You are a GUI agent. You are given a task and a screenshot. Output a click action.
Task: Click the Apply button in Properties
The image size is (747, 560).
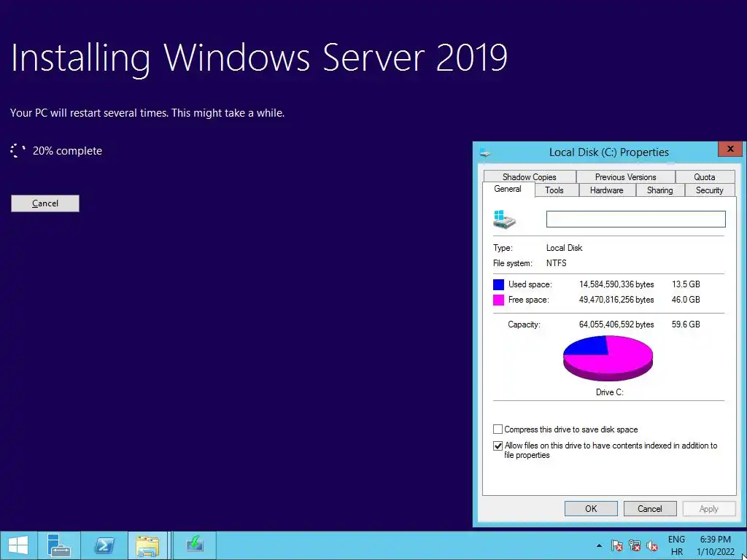point(708,508)
